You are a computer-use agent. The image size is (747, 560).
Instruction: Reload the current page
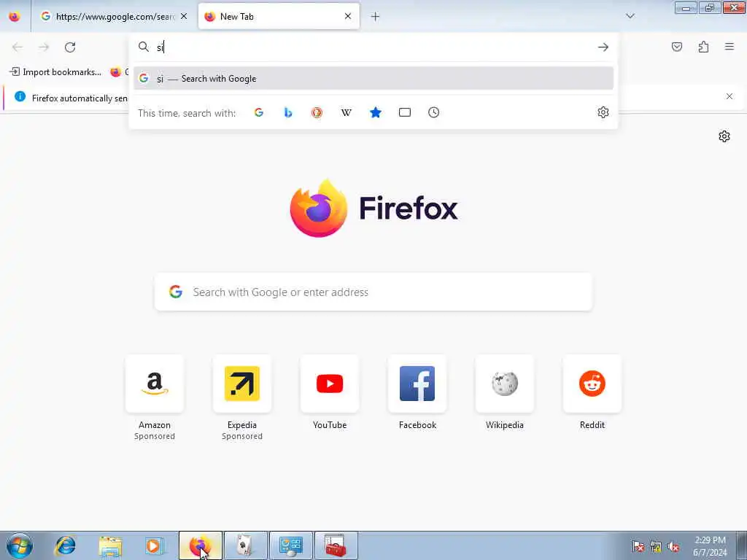[x=70, y=47]
